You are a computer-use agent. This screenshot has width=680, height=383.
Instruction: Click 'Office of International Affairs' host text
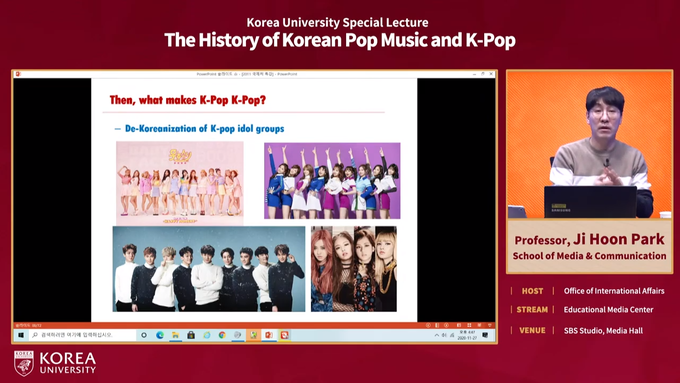coord(614,291)
